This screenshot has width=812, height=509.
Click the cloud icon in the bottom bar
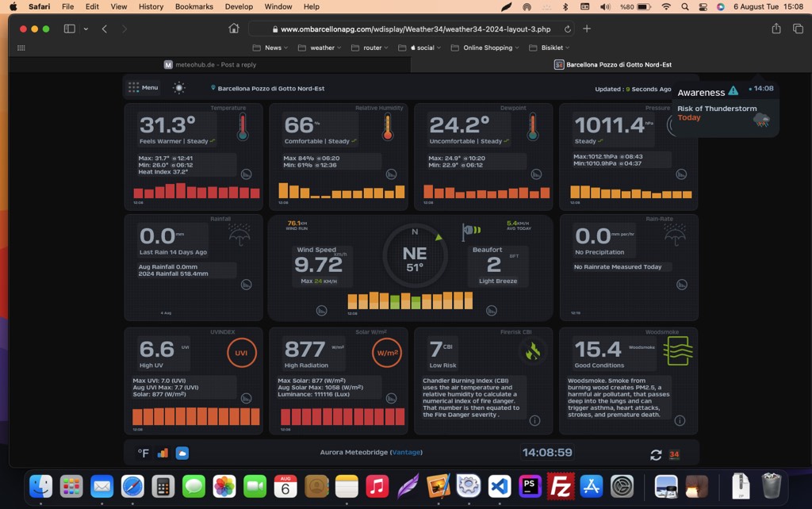point(182,454)
